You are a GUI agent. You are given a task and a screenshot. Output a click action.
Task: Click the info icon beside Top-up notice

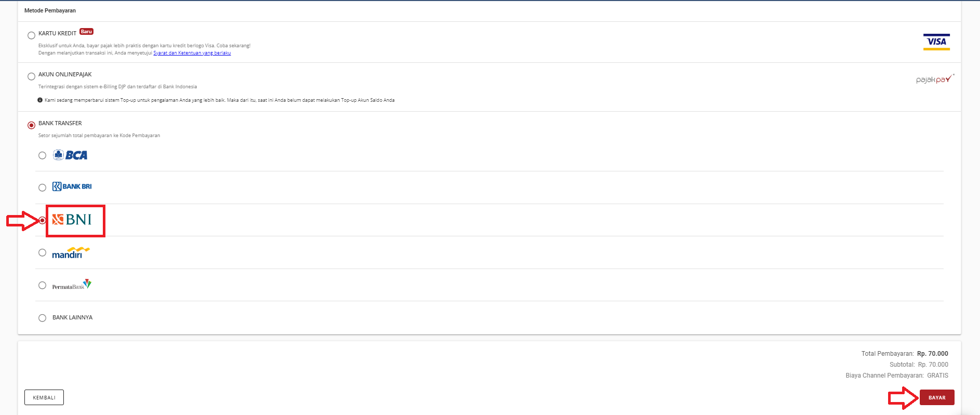[40, 100]
